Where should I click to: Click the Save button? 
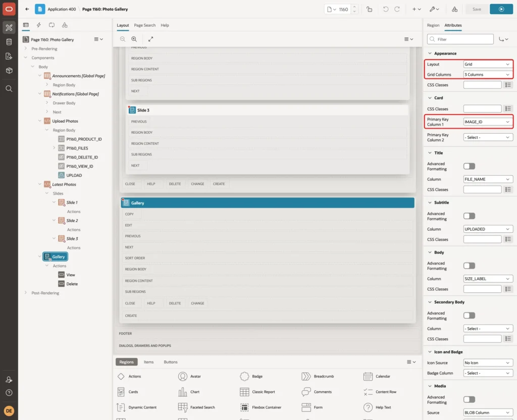[477, 9]
